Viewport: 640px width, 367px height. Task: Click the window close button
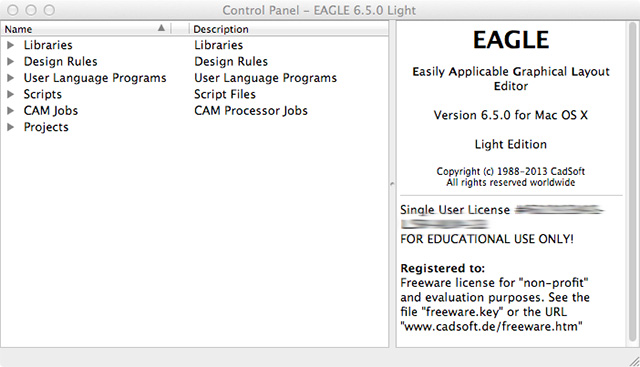[13, 10]
